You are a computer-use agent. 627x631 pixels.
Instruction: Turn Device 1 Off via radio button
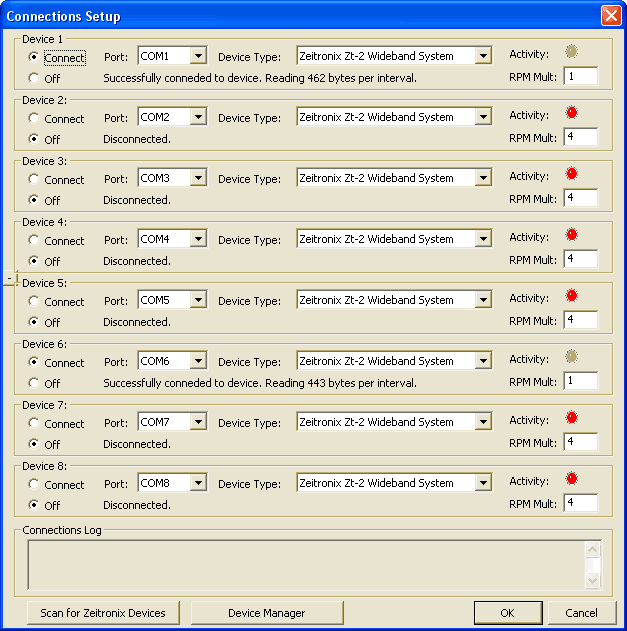pos(35,78)
